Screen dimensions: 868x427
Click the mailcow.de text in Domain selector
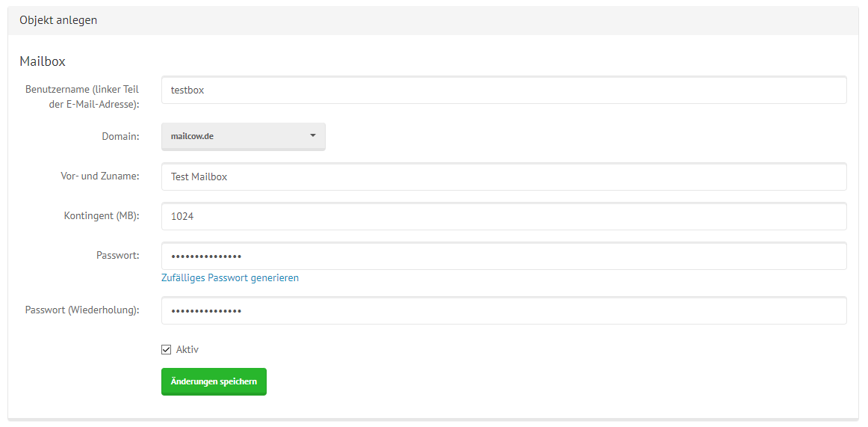[x=193, y=136]
